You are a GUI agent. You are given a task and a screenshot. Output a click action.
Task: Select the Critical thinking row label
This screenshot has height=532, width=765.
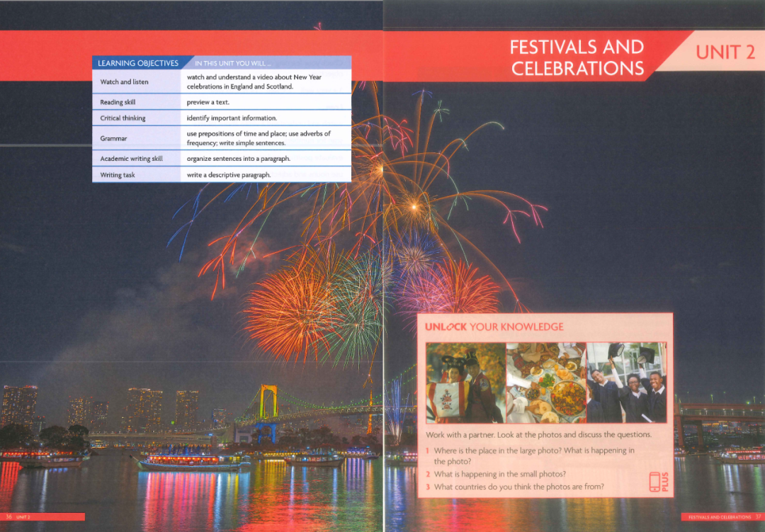coord(123,118)
